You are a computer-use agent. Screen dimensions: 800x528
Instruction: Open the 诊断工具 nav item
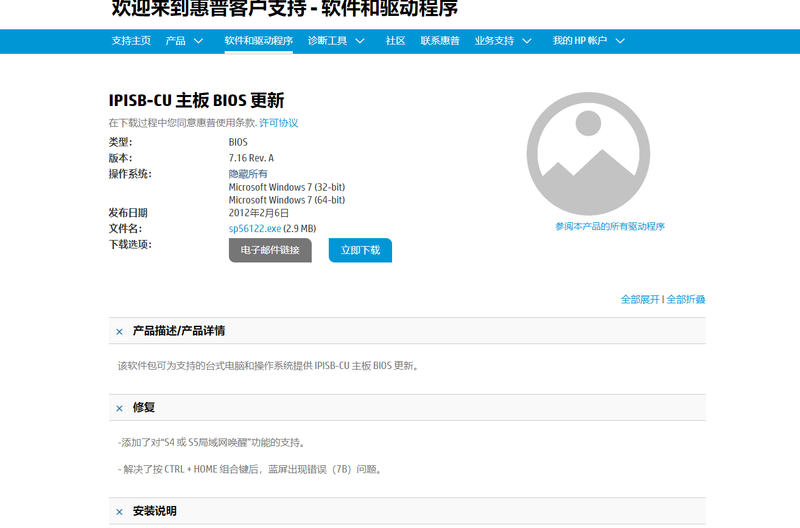coord(328,41)
